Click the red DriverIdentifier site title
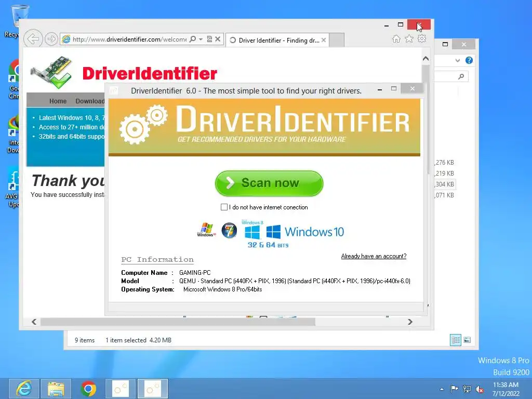This screenshot has width=532, height=399. coord(150,74)
